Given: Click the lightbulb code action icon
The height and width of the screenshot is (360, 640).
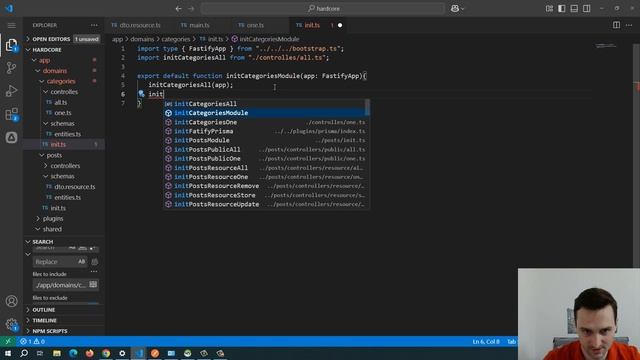Looking at the screenshot, I should pos(141,94).
